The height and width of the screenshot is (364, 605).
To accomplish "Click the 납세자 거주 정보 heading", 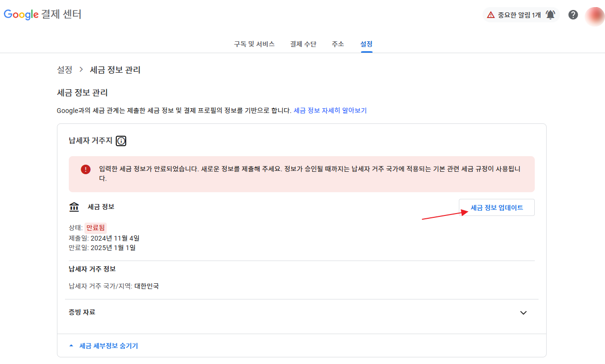I will tap(92, 269).
